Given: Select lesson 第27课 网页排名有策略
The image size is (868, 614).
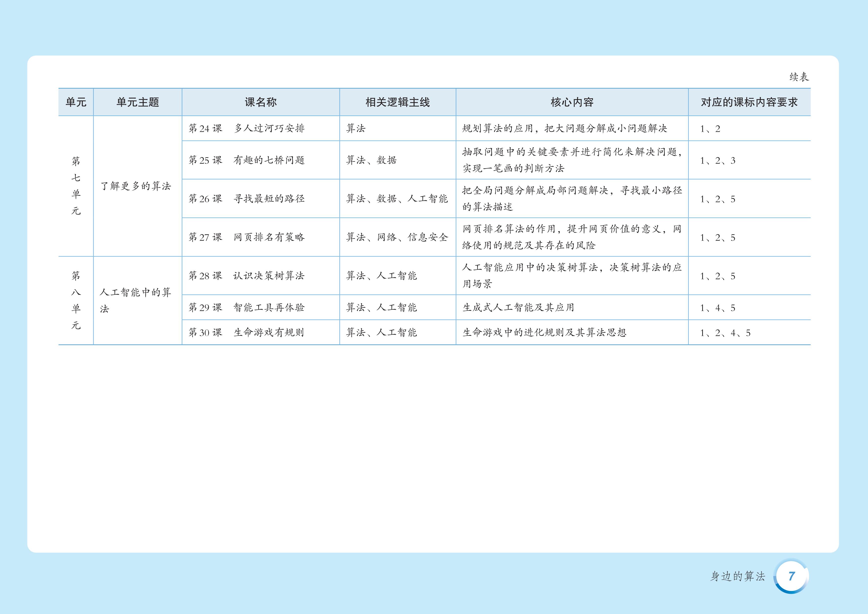Looking at the screenshot, I should point(247,237).
